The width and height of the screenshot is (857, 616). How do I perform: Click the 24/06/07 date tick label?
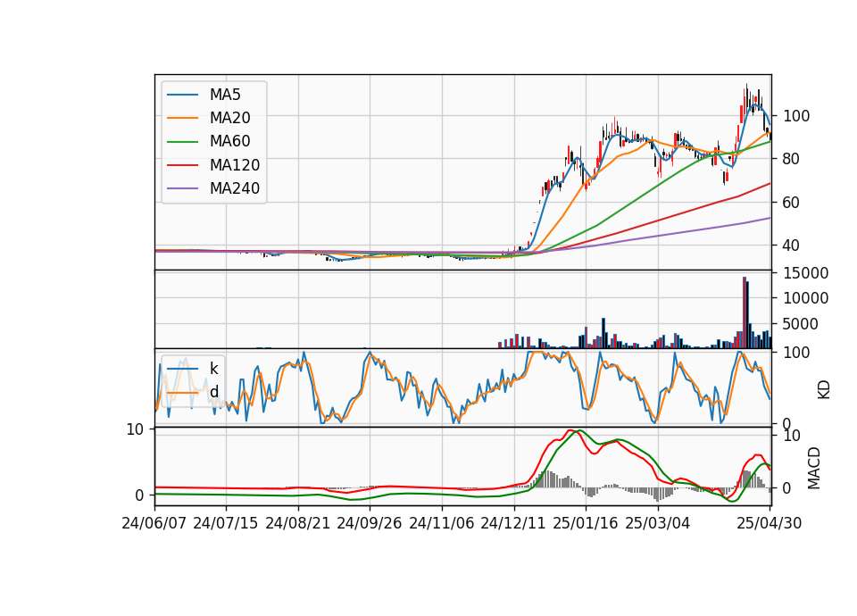point(154,524)
